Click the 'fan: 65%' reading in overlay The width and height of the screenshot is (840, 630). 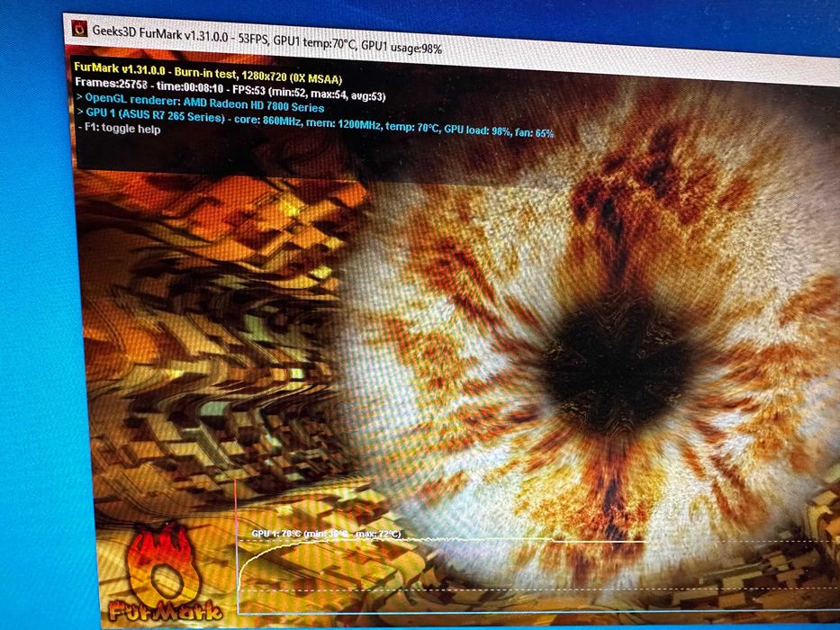[534, 132]
